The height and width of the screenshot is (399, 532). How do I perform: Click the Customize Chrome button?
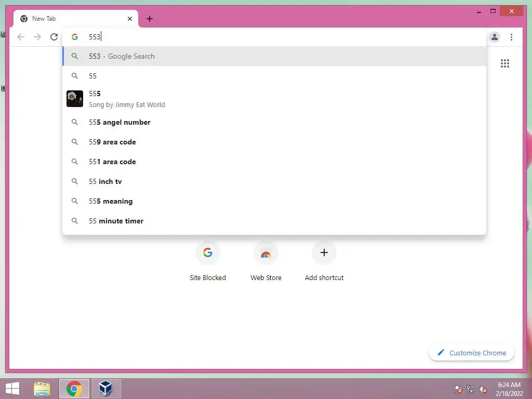pyautogui.click(x=471, y=353)
